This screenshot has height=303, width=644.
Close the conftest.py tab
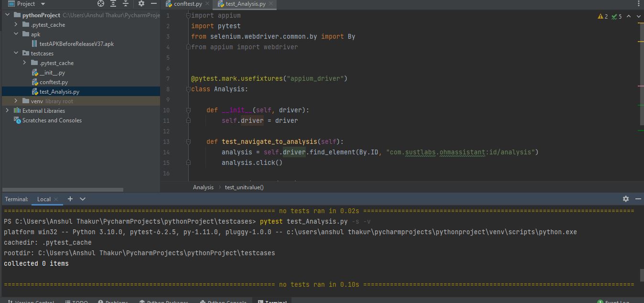point(207,4)
